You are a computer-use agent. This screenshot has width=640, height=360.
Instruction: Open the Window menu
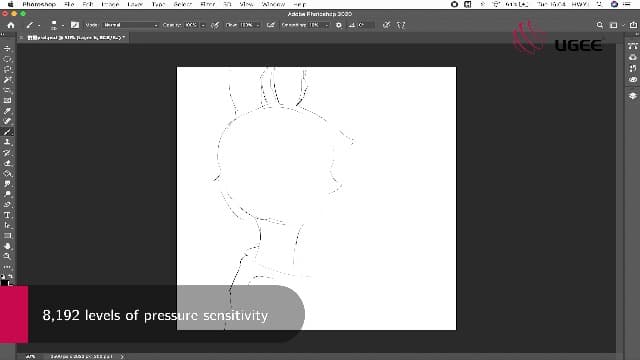273,4
